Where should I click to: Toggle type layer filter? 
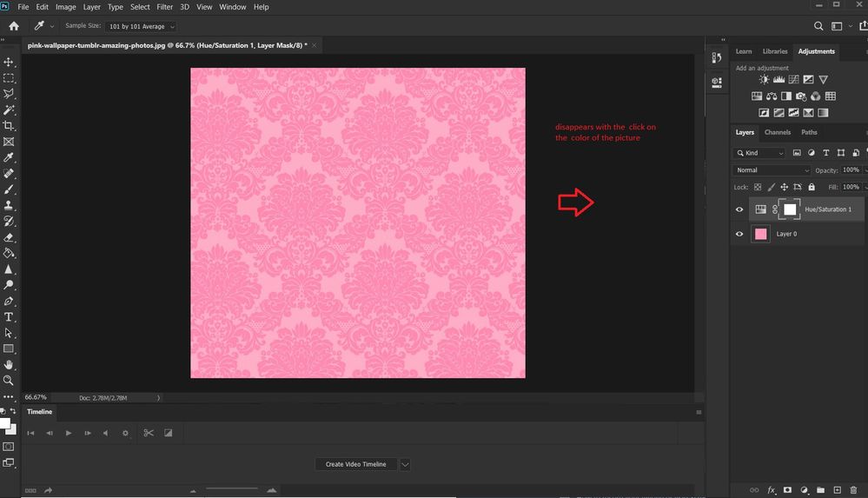[826, 153]
